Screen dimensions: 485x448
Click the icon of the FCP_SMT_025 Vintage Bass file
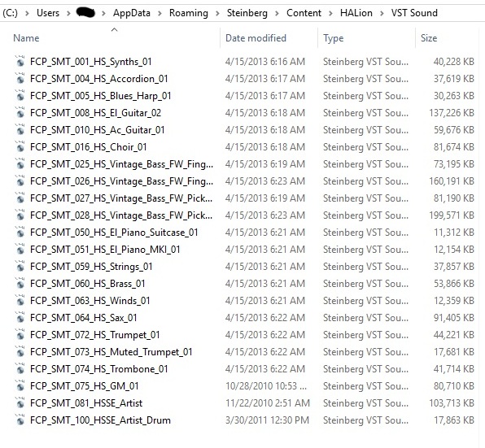(20, 163)
